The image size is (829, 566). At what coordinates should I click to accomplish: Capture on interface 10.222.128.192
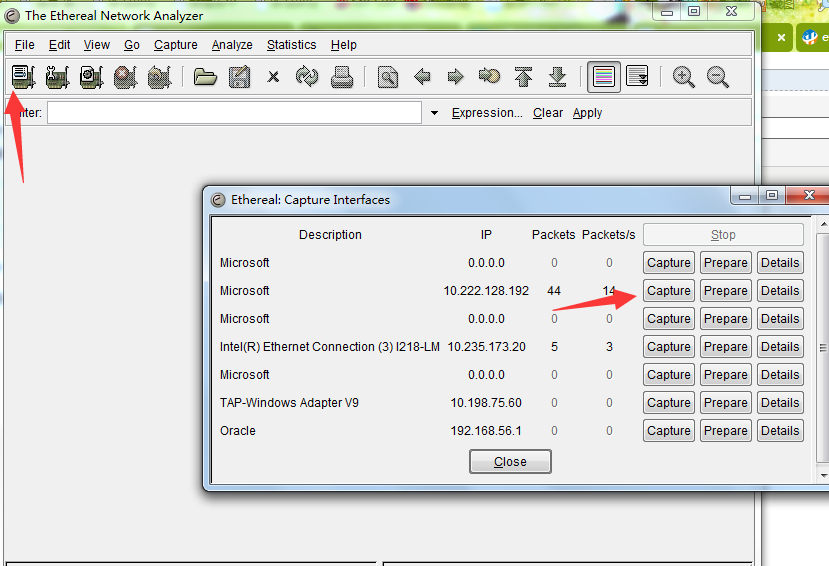668,291
